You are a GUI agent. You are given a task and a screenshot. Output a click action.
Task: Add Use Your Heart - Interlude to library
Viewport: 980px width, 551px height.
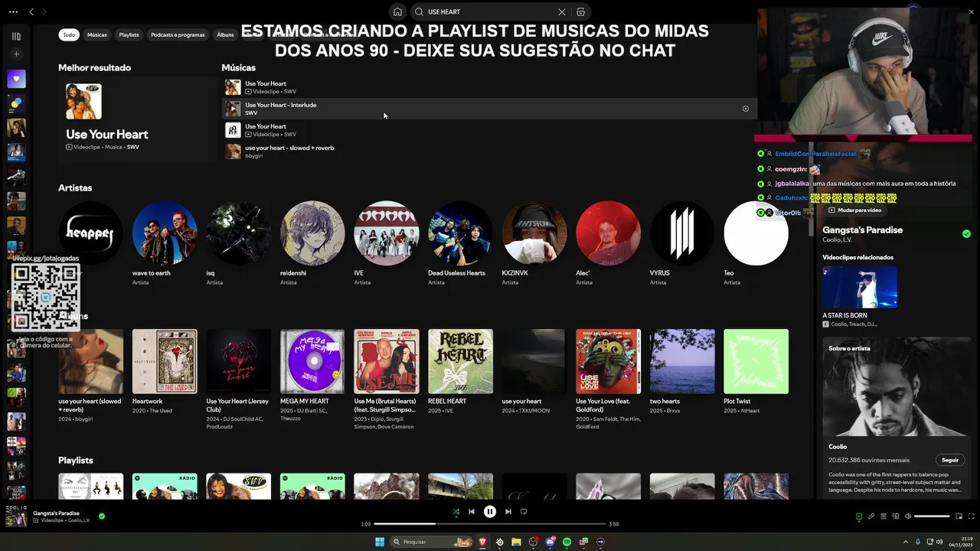coord(746,109)
